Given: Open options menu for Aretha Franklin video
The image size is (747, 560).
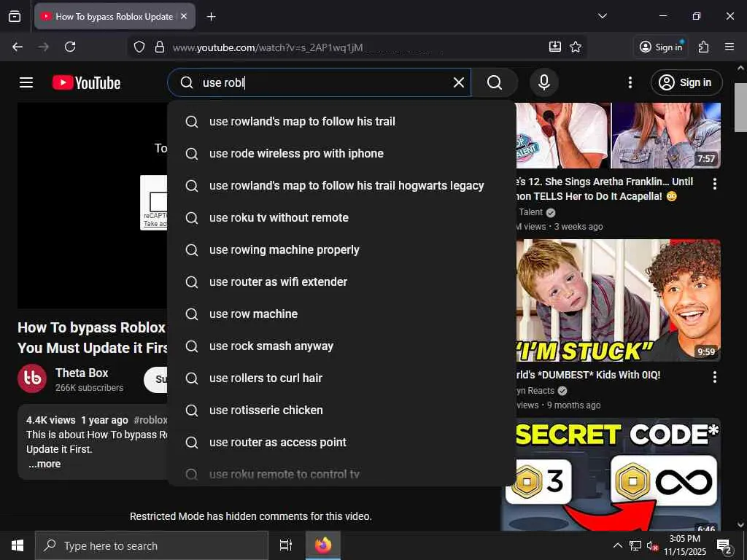Looking at the screenshot, I should pos(714,184).
